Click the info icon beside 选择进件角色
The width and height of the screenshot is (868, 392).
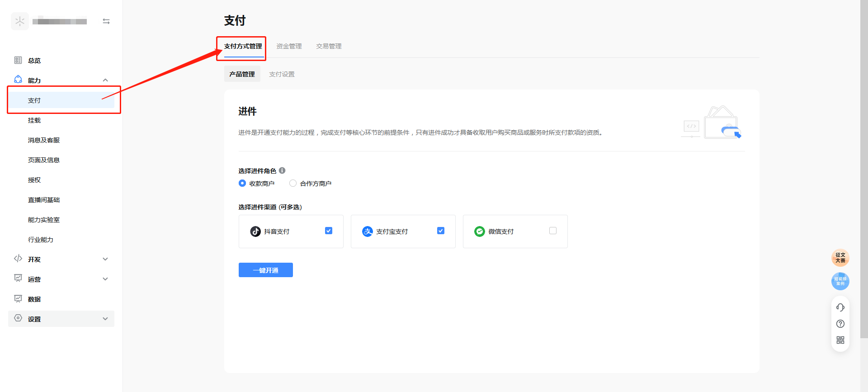coord(282,170)
